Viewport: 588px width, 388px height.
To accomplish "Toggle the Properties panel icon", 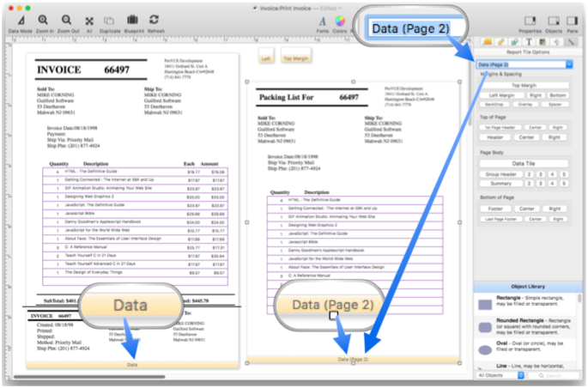I will pos(530,21).
